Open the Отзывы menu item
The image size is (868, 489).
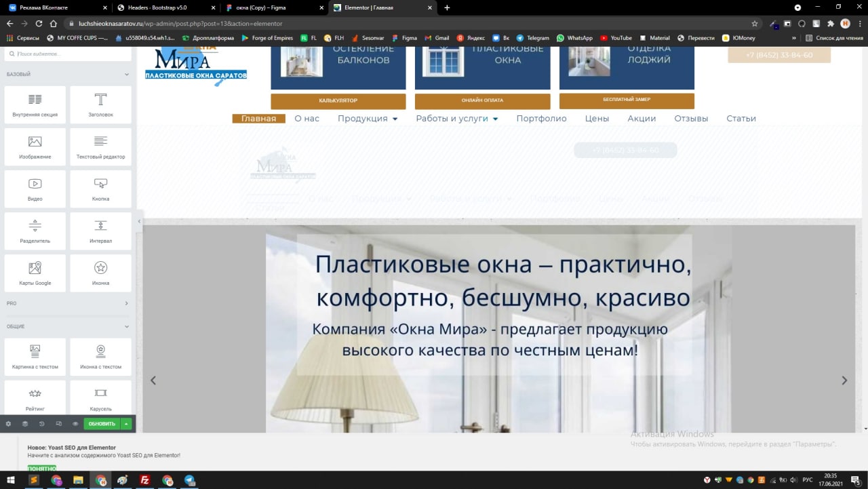pos(691,118)
